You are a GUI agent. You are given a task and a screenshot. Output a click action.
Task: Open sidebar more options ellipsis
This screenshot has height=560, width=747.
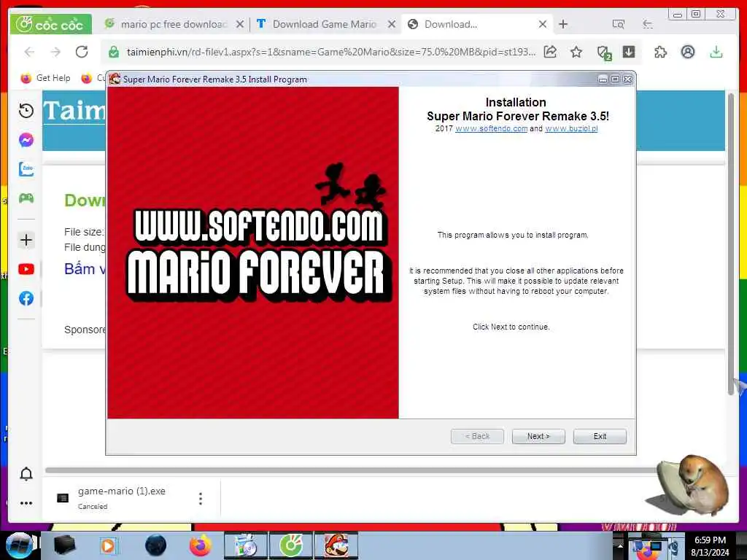[x=26, y=503]
